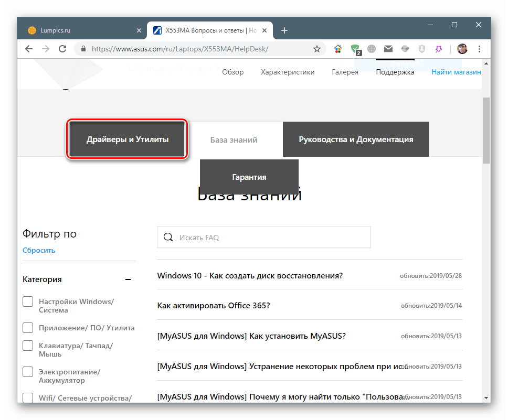Open the colorful house extension icon
The width and height of the screenshot is (508, 420).
(337, 49)
